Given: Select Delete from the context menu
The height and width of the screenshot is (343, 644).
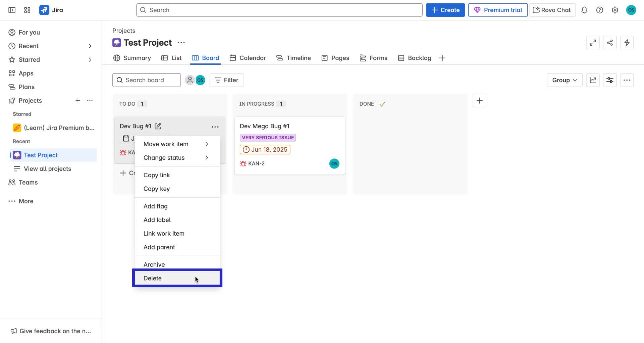Looking at the screenshot, I should pyautogui.click(x=153, y=278).
